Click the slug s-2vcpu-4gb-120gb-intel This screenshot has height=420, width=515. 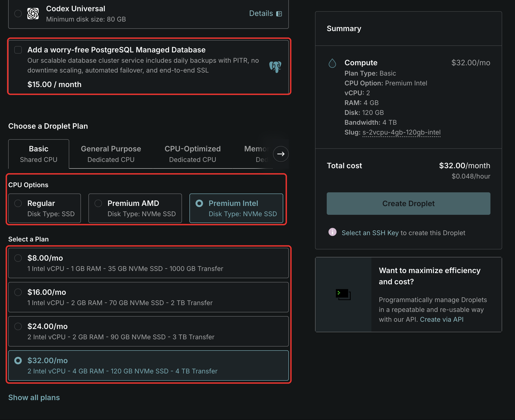tap(401, 132)
